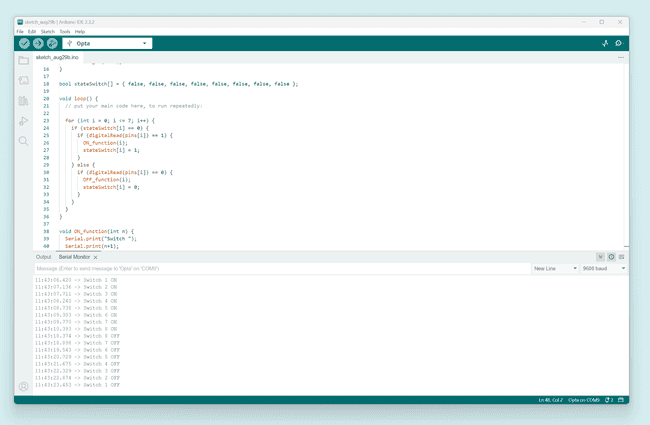Upload the sketch with the arrow button
The height and width of the screenshot is (425, 650).
tap(38, 43)
